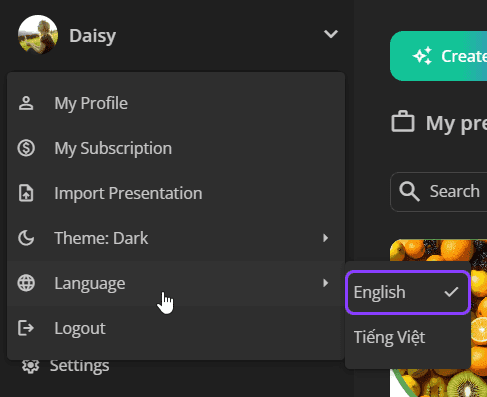Click the checkmark next to English

point(451,292)
